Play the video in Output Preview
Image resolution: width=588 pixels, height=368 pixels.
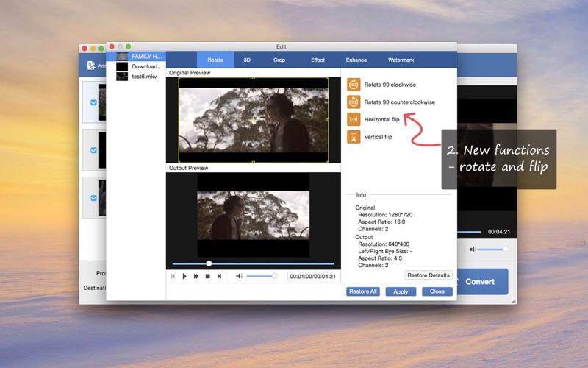click(x=184, y=277)
